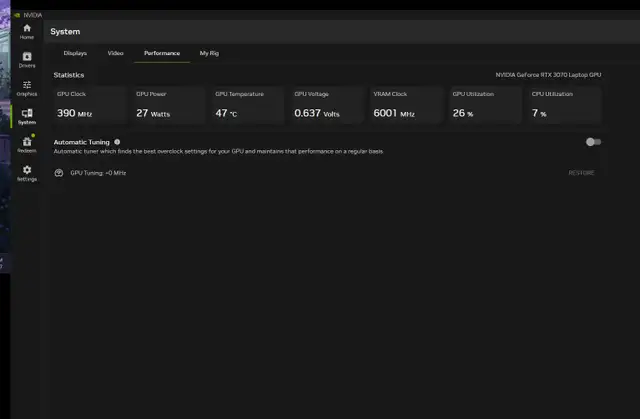Switch to the My Rig tab
This screenshot has height=419, width=640.
tap(209, 53)
